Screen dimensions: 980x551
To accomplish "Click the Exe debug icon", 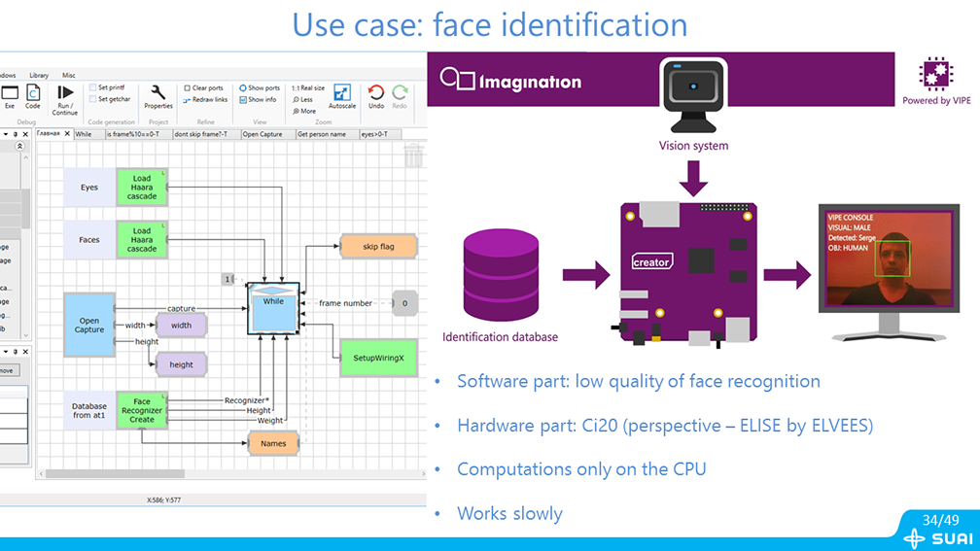I will pyautogui.click(x=10, y=96).
